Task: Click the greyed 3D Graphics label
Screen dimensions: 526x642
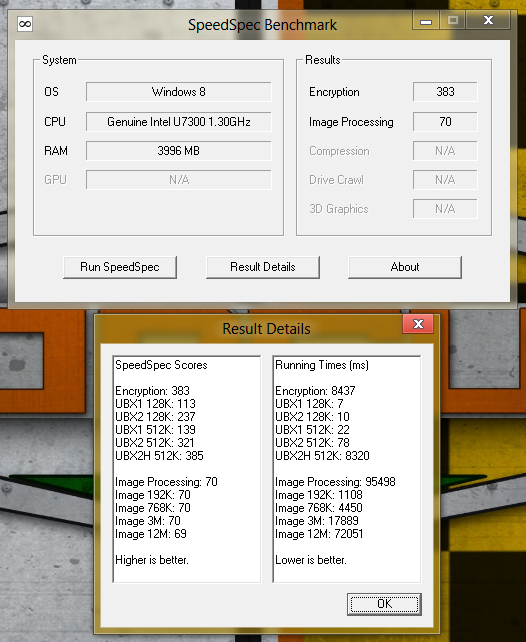Action: point(339,209)
